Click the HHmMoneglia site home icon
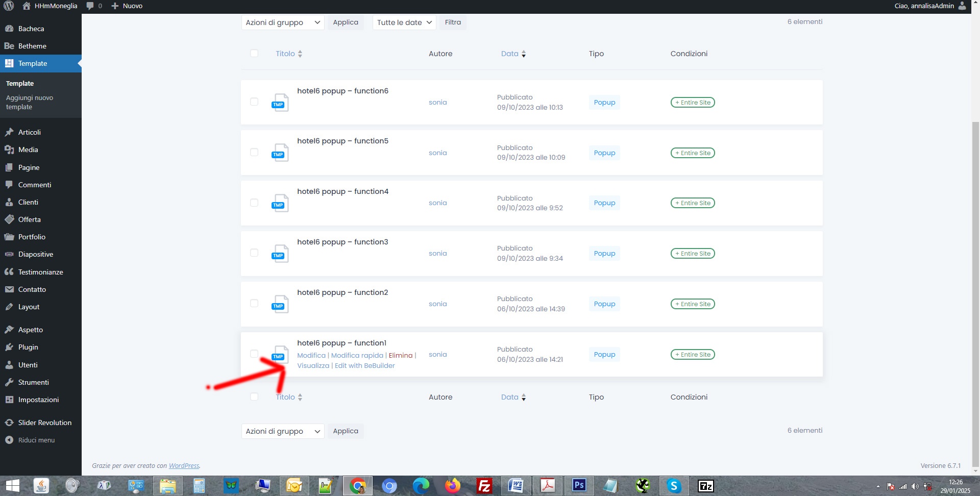 [x=27, y=6]
